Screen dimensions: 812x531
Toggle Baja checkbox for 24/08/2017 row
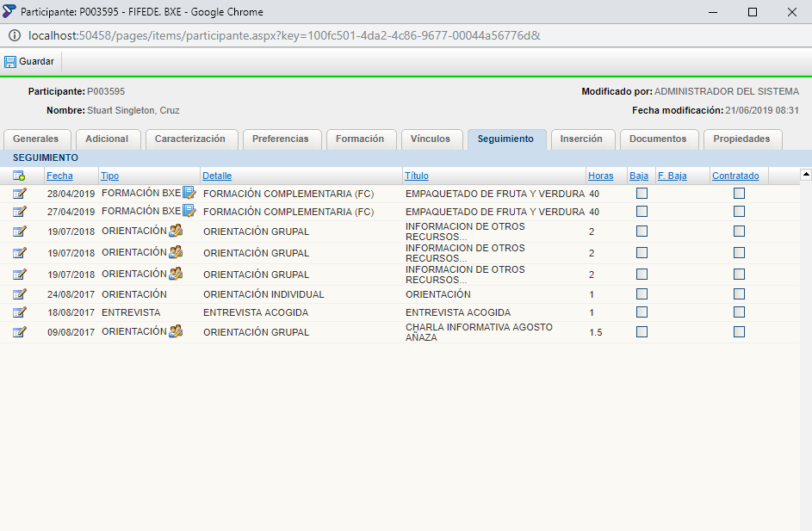click(642, 294)
